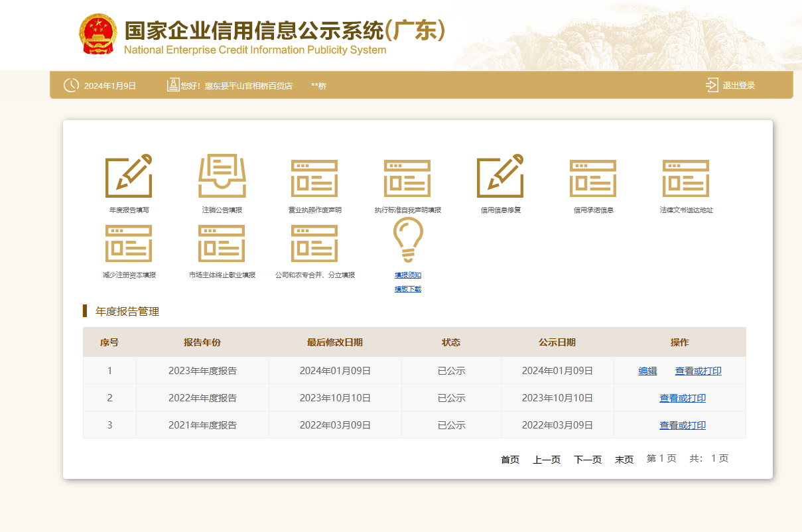The image size is (802, 532).
Task: View or print the 2021年年度报告
Action: coord(683,425)
